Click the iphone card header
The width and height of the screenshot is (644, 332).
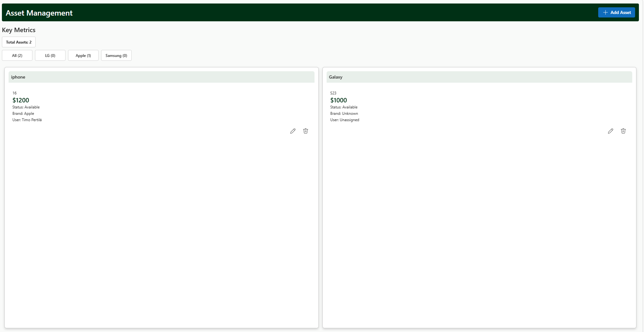[161, 77]
